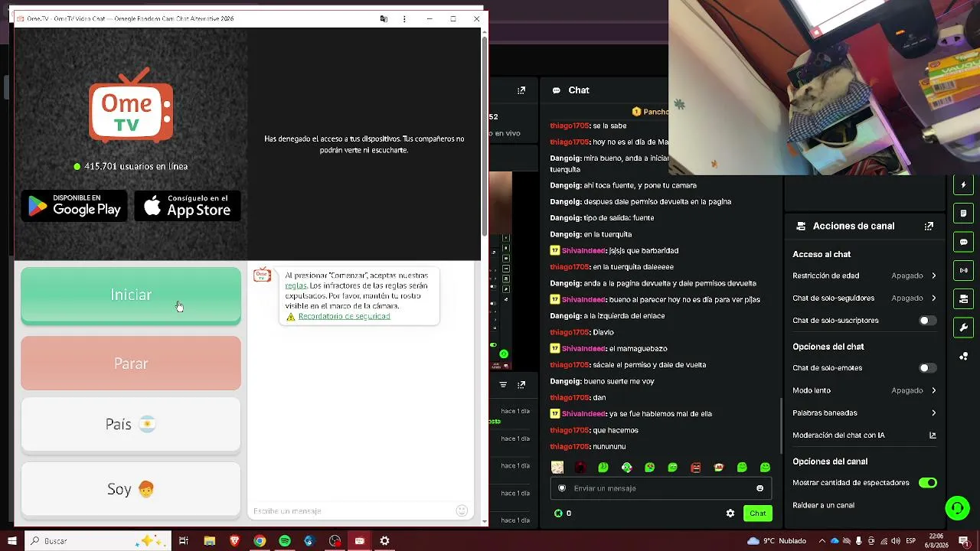
Task: Click the ESP input language indicator
Action: pos(911,541)
